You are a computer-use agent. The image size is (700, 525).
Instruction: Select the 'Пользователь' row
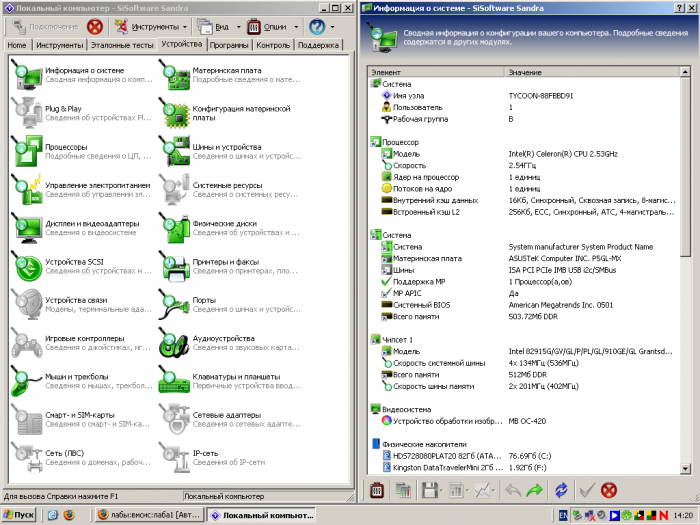[523, 107]
